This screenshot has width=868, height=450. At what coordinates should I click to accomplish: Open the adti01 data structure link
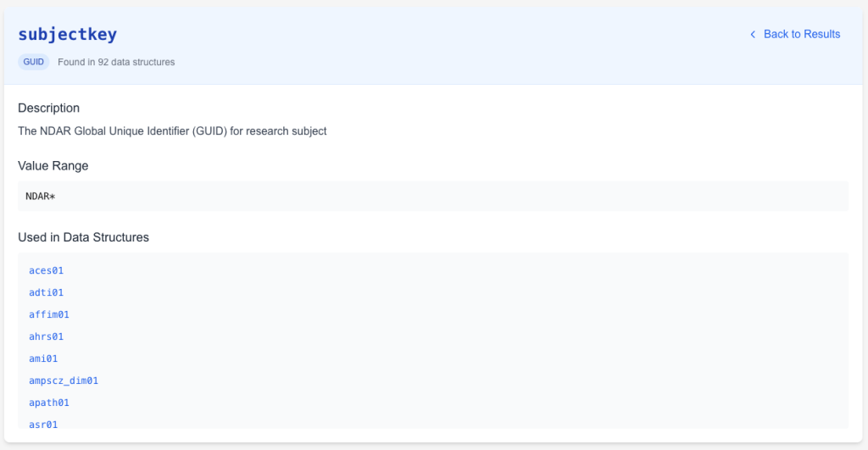click(x=46, y=292)
